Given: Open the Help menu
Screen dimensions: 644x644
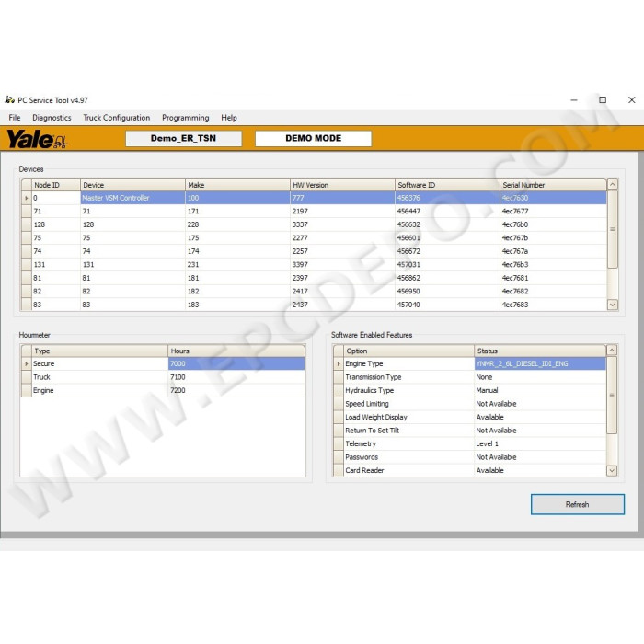Looking at the screenshot, I should (x=229, y=118).
